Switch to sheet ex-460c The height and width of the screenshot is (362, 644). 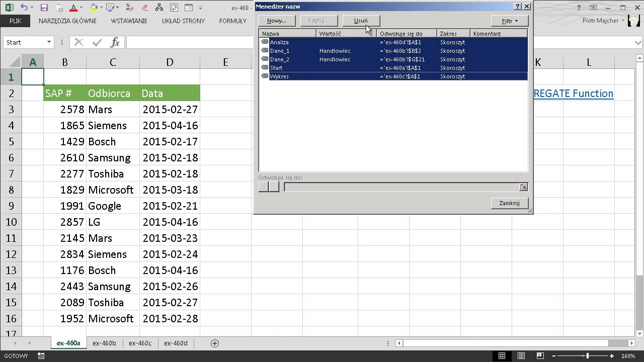(x=140, y=343)
